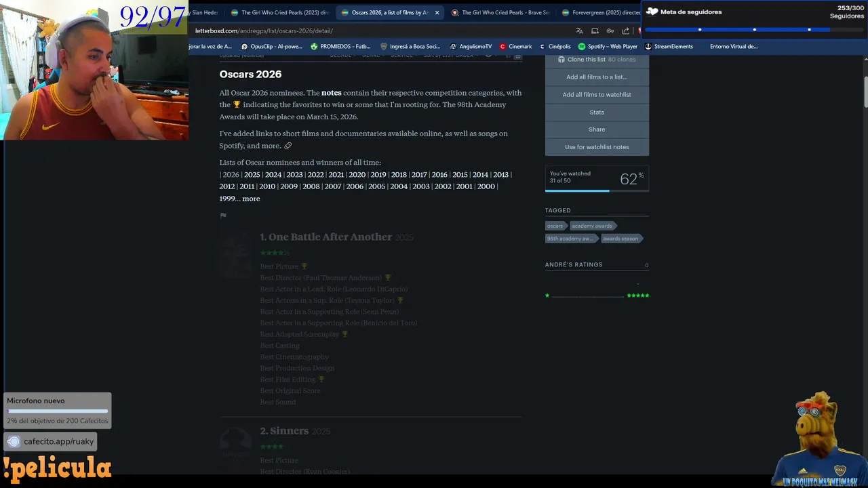Viewport: 868px width, 488px height.
Task: Switch to first 'The Girl Who Cried Pearls (2025)' tab
Action: [x=279, y=12]
